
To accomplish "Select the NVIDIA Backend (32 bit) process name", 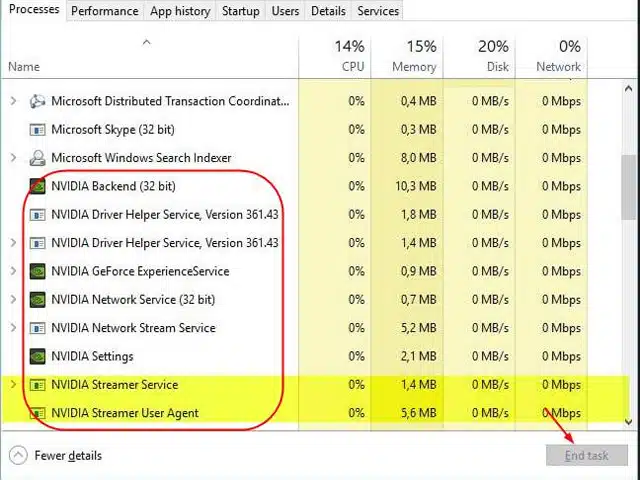I will (x=113, y=186).
